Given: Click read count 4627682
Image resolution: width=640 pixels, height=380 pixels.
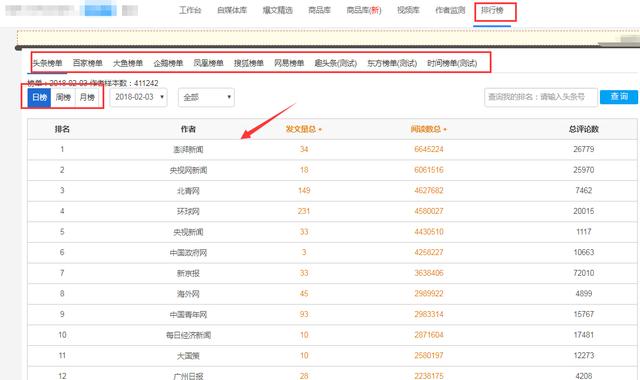Looking at the screenshot, I should (429, 191).
